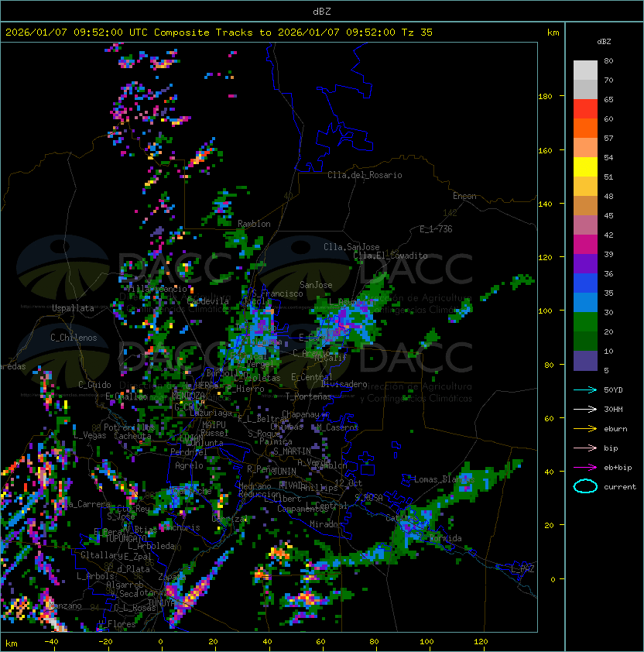Click the 120 km tick on horizontal axis

coord(481,642)
